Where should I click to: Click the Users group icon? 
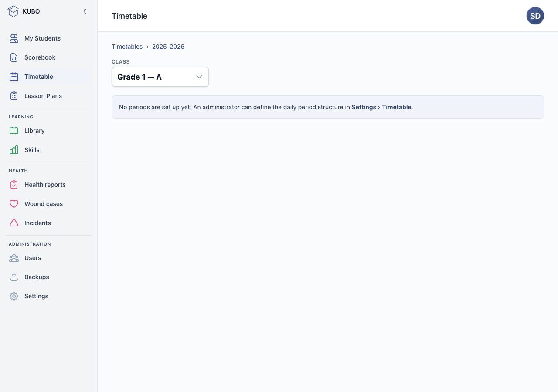(x=14, y=258)
